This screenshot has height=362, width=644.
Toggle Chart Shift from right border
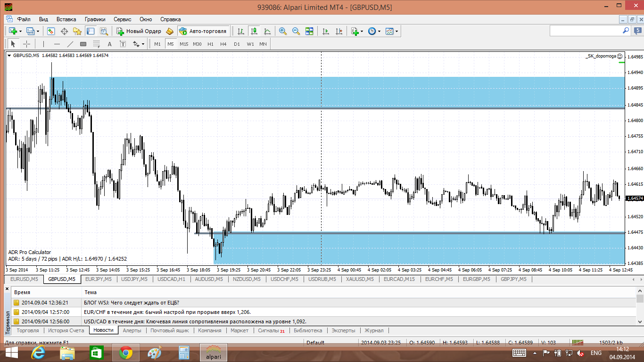coord(339,31)
